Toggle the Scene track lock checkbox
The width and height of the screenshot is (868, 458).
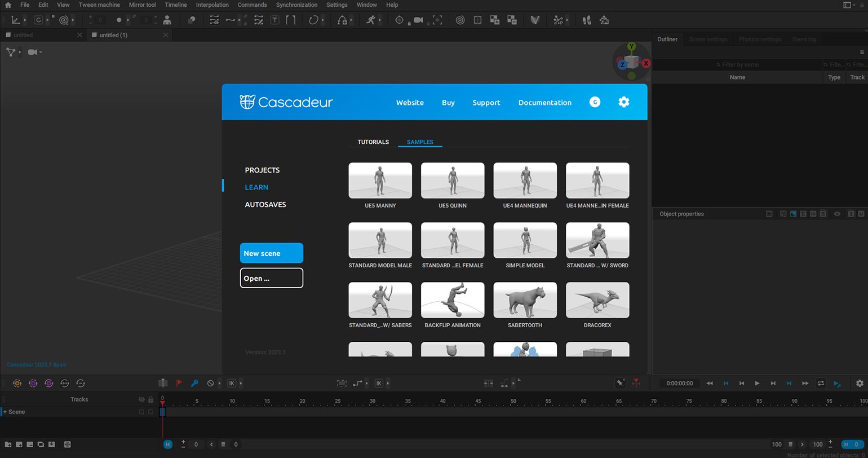tap(150, 412)
